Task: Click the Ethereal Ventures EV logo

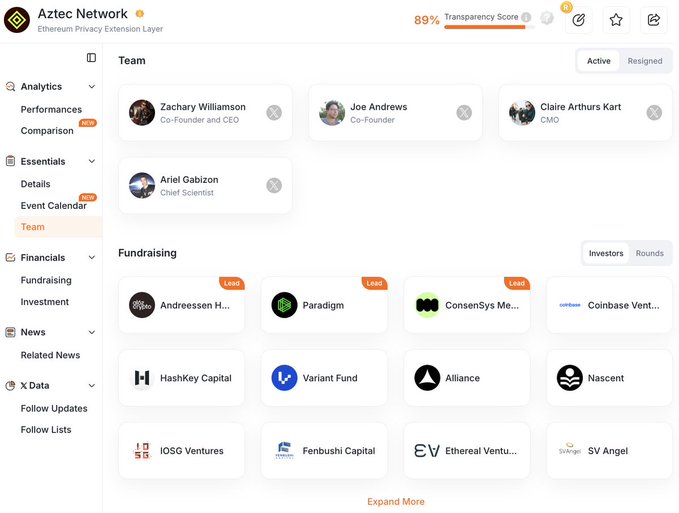Action: pos(427,451)
